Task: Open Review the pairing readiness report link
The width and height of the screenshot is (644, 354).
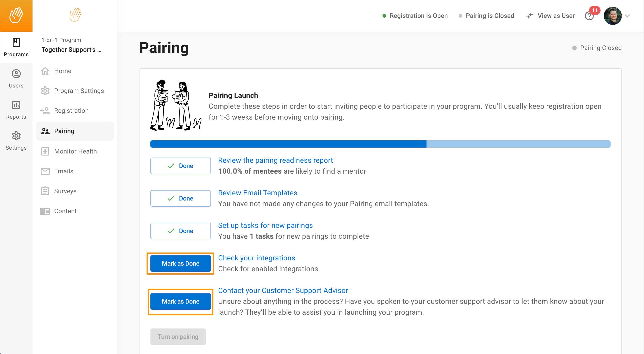Action: (275, 160)
